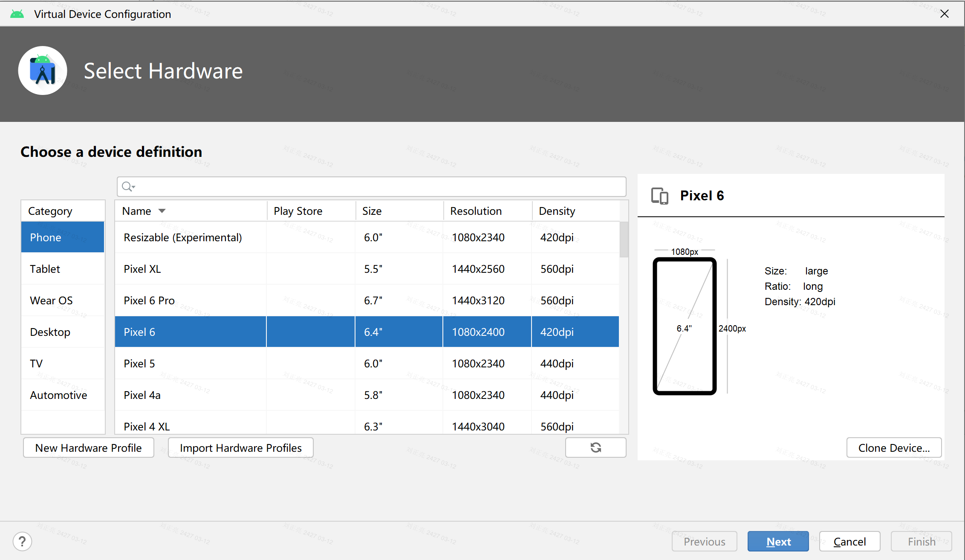The image size is (965, 560).
Task: Select the Automotive category
Action: pyautogui.click(x=63, y=395)
